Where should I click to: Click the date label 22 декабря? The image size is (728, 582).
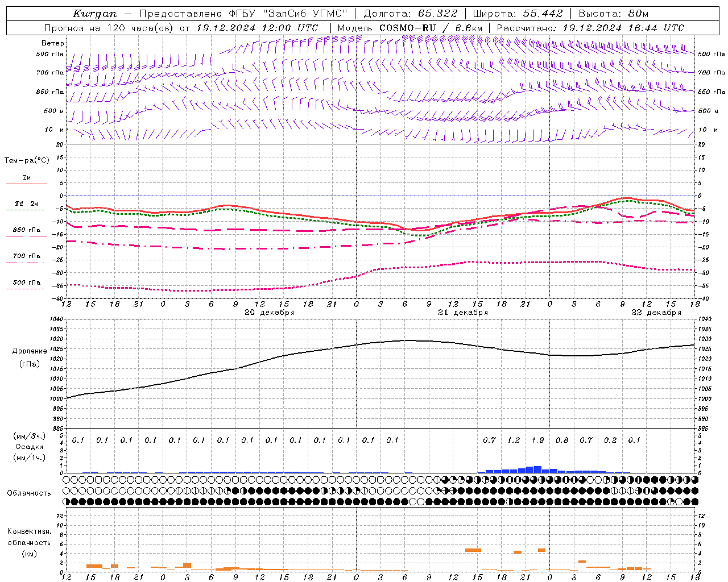(656, 313)
